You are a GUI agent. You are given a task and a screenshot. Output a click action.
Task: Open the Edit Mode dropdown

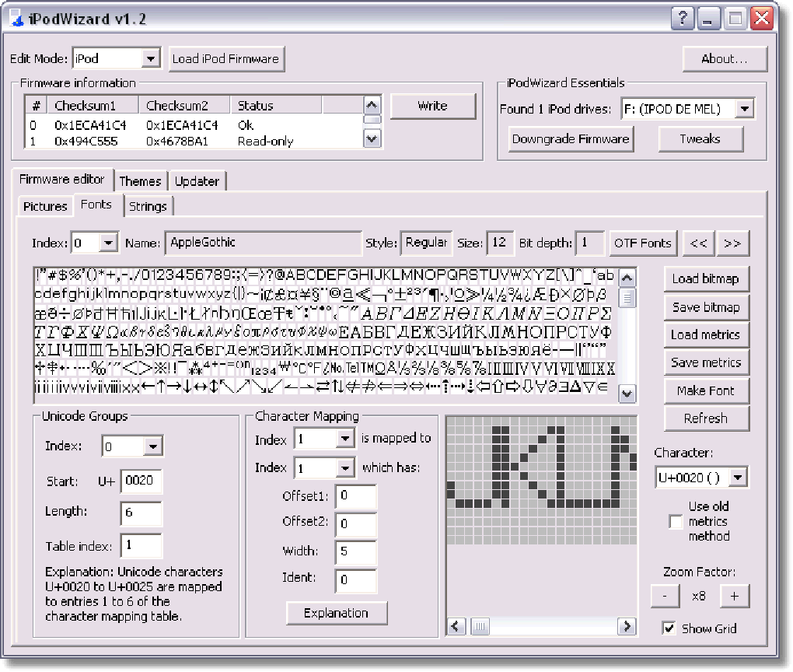pos(151,58)
